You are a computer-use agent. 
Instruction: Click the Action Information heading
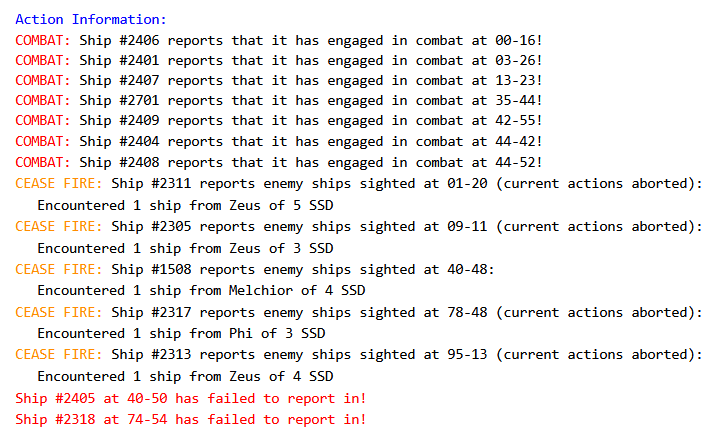91,19
